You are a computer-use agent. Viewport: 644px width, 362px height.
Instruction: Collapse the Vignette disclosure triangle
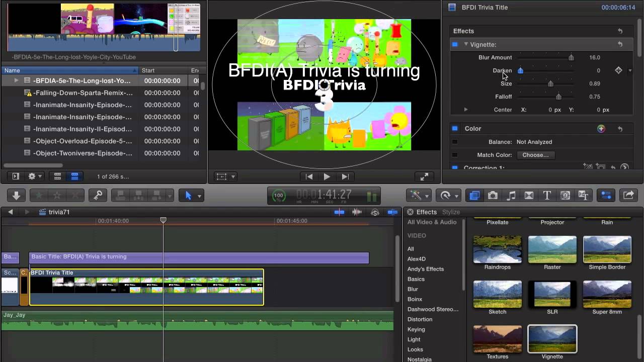pos(466,44)
